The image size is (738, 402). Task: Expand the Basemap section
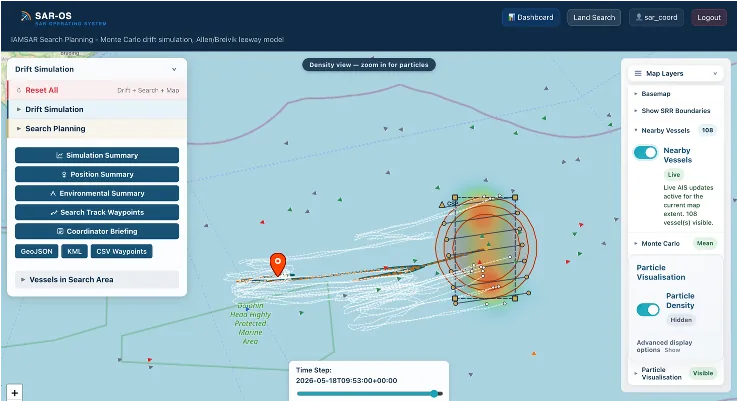pyautogui.click(x=676, y=94)
